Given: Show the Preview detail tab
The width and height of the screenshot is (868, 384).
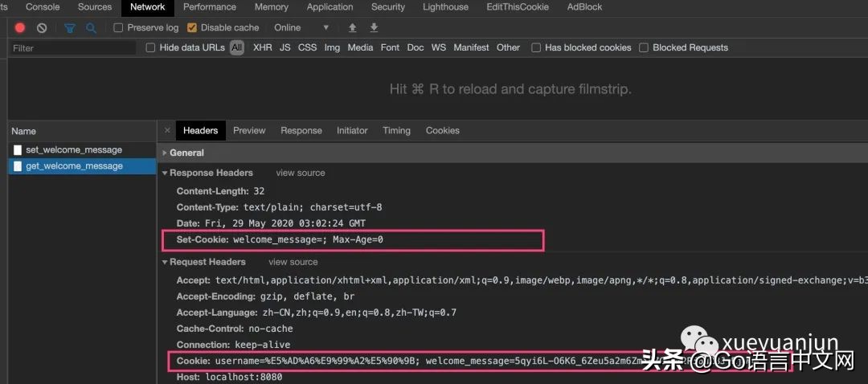Looking at the screenshot, I should [249, 131].
